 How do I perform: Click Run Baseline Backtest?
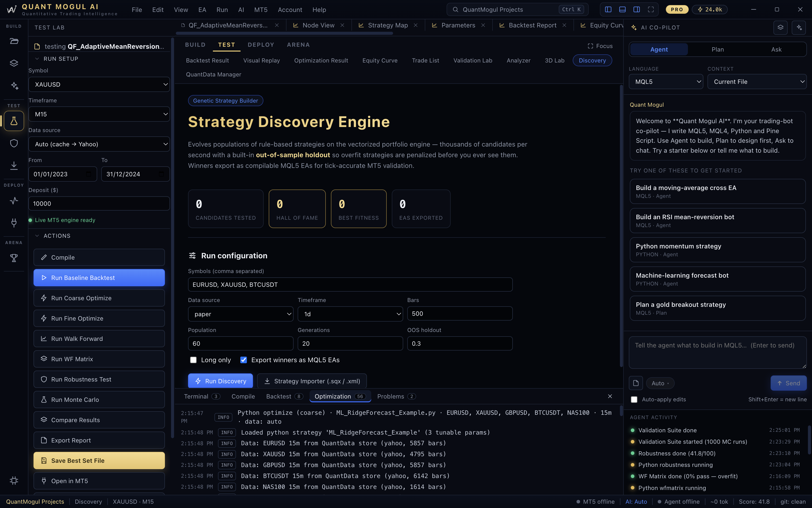(x=99, y=278)
